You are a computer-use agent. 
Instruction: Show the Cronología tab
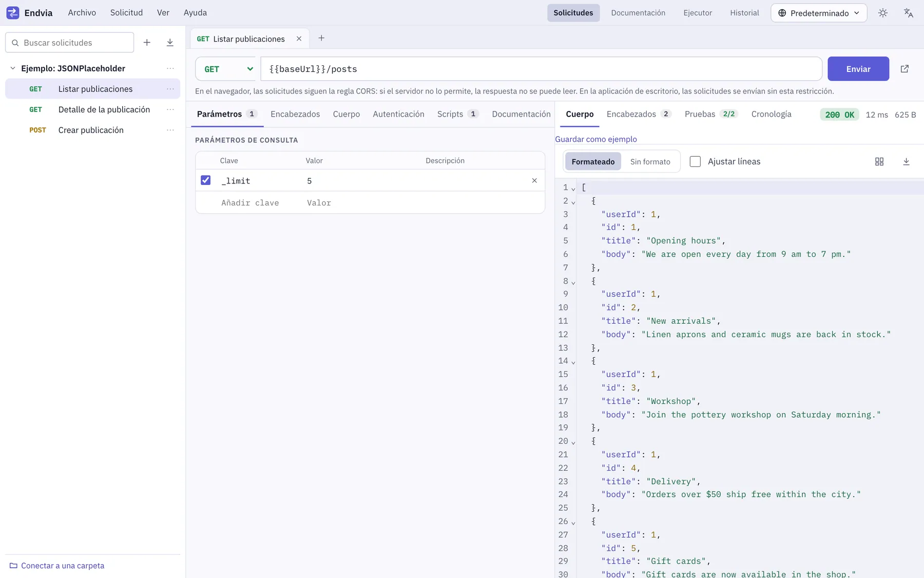tap(771, 114)
